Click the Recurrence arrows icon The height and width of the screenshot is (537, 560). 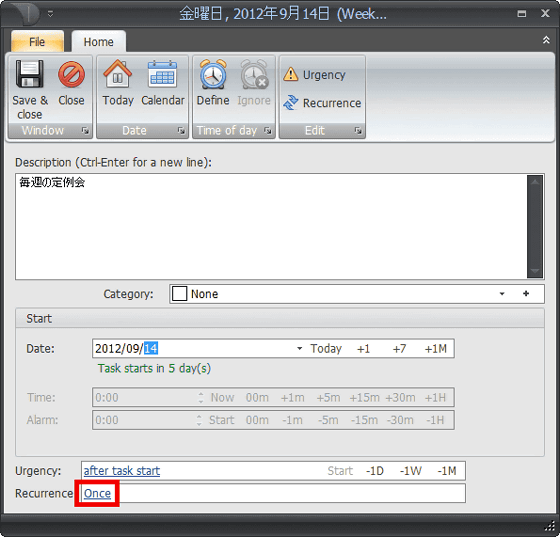click(291, 103)
